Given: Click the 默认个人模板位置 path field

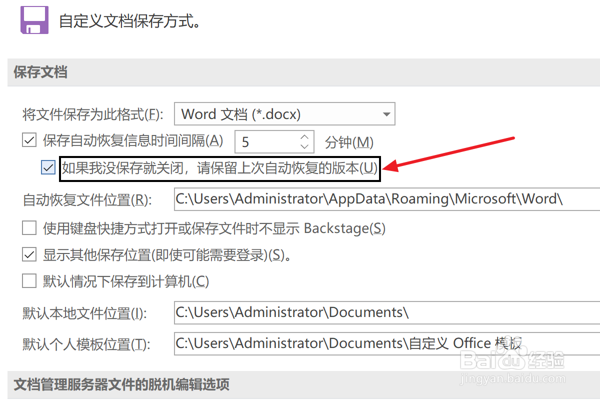Looking at the screenshot, I should pyautogui.click(x=387, y=343).
